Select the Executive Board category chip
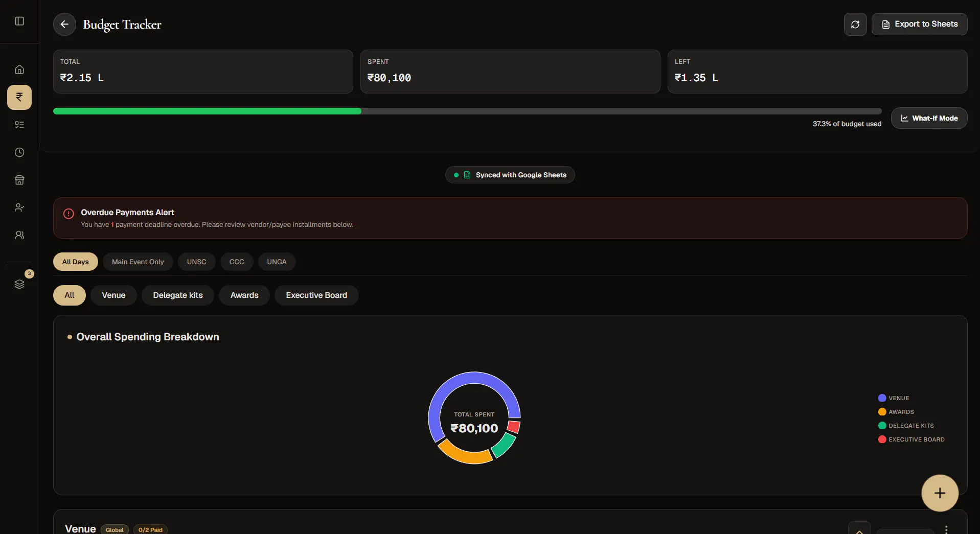This screenshot has height=534, width=980. pos(316,295)
